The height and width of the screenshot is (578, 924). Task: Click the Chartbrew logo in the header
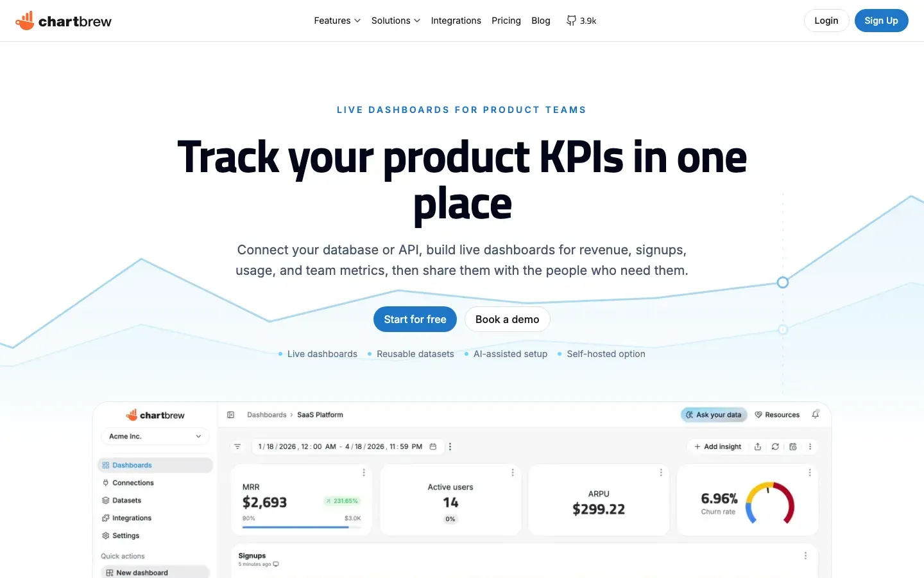pos(63,21)
